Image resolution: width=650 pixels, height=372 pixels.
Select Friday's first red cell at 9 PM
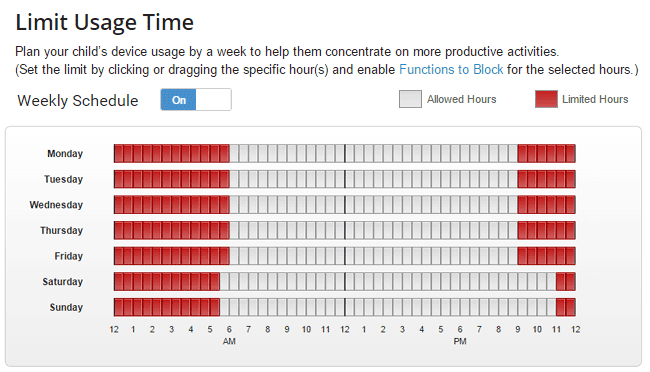523,256
